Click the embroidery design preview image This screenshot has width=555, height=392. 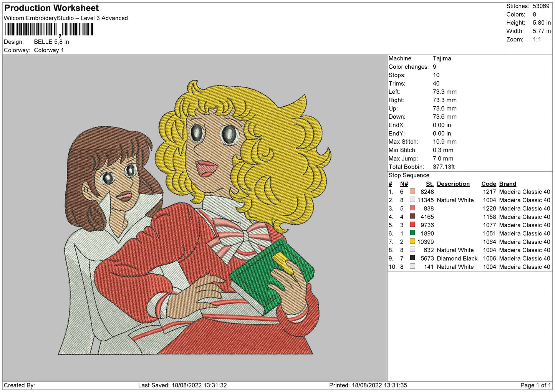pyautogui.click(x=194, y=218)
